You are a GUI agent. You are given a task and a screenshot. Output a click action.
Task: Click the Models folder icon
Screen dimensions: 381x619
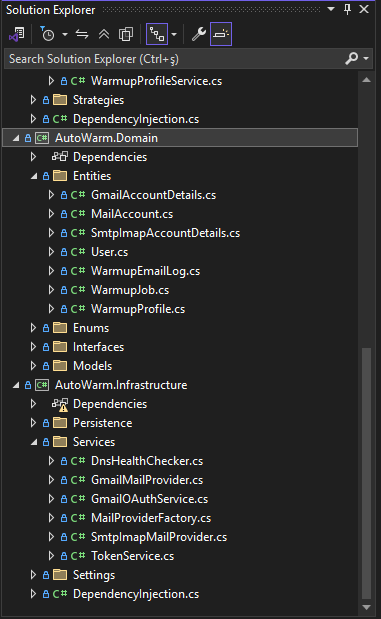click(60, 366)
